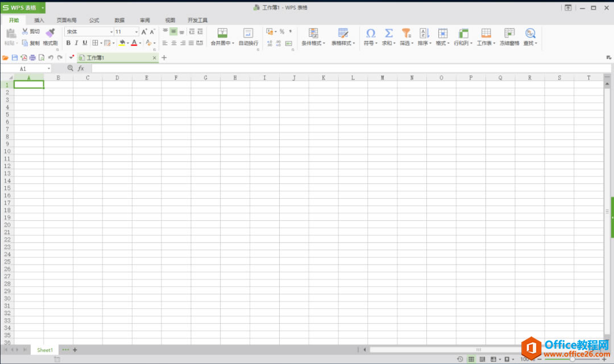The image size is (614, 364).
Task: Toggle italic formatting
Action: 77,43
